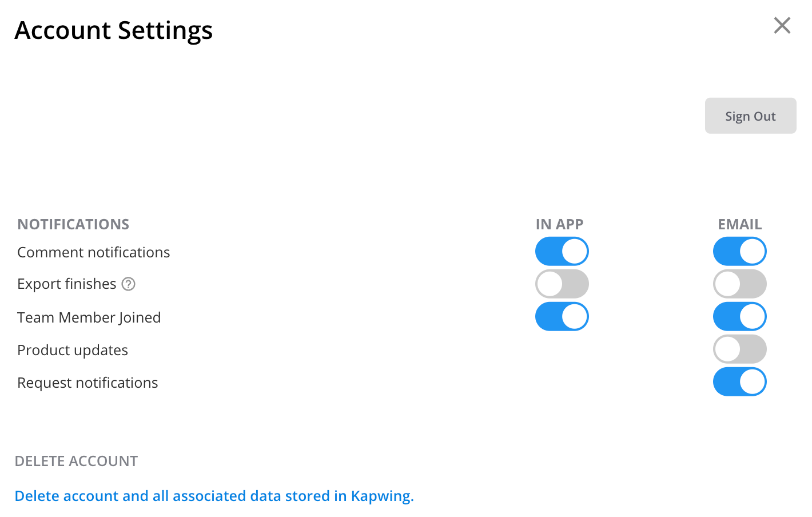Enable in-app Export finishes toggle
Image resolution: width=812 pixels, height=517 pixels.
coord(562,284)
